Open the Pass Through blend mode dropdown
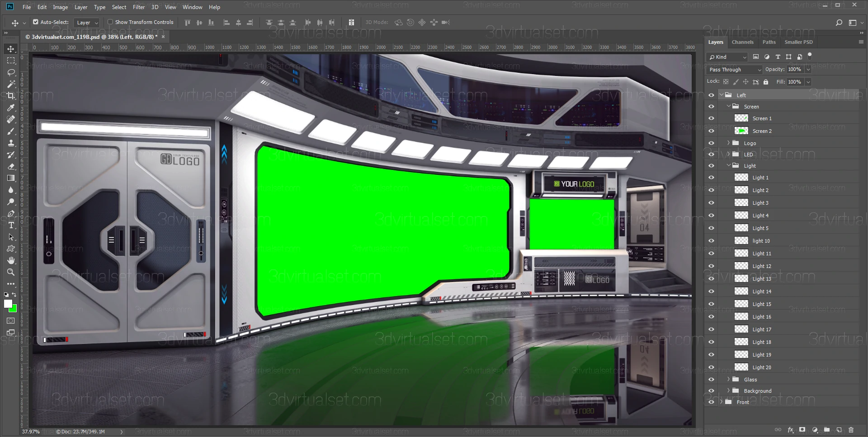 (x=735, y=70)
